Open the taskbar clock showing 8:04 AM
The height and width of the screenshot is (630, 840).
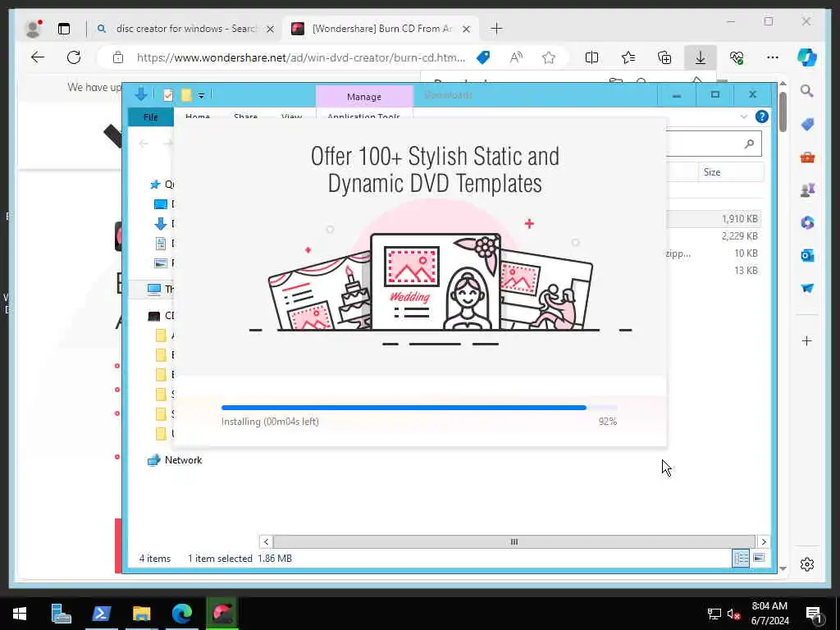pyautogui.click(x=769, y=614)
